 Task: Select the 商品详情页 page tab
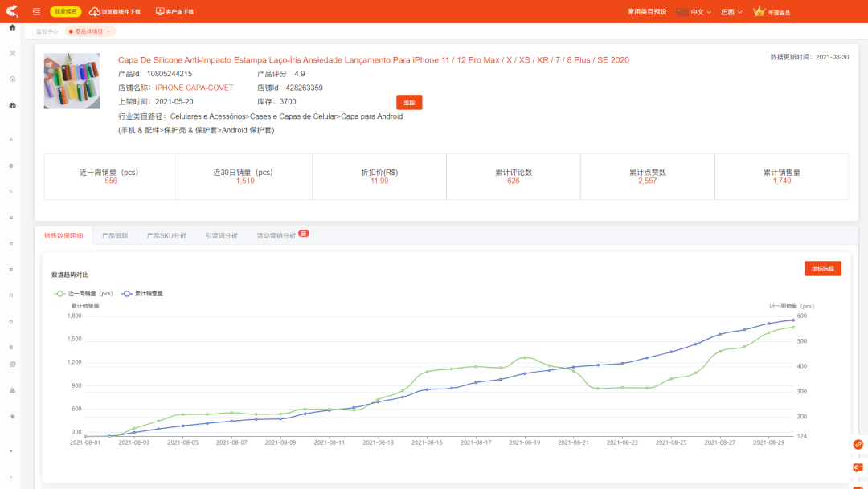click(88, 31)
